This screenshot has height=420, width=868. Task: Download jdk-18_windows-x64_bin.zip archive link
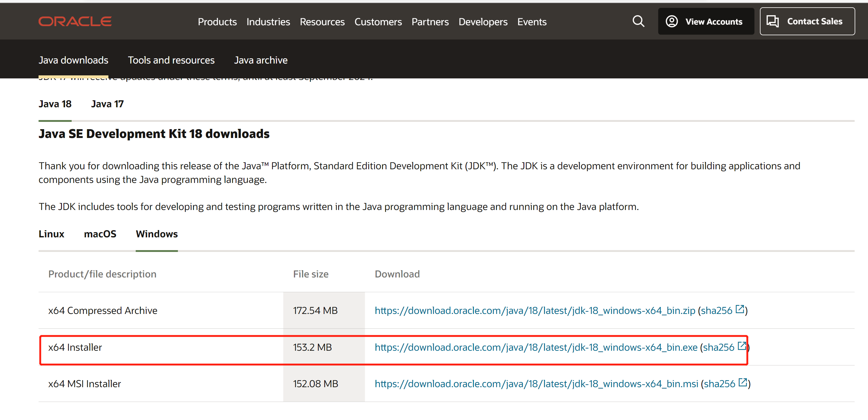click(535, 310)
